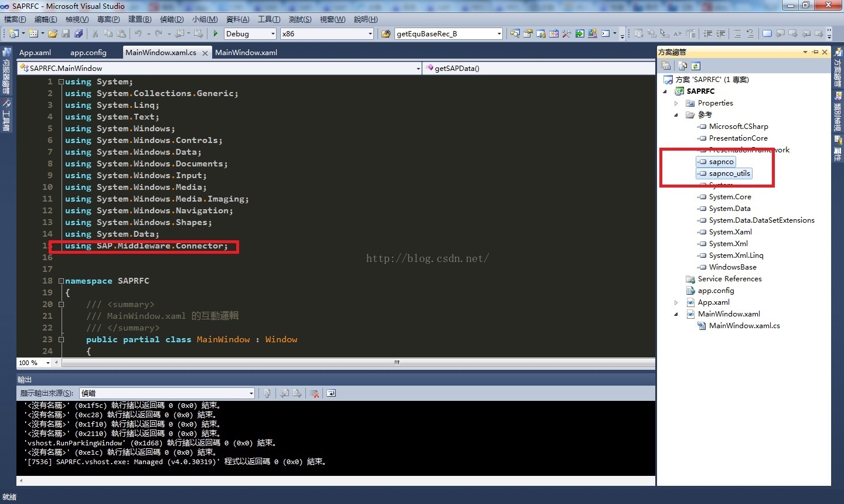Switch to the app.config tab
This screenshot has width=844, height=504.
click(89, 52)
